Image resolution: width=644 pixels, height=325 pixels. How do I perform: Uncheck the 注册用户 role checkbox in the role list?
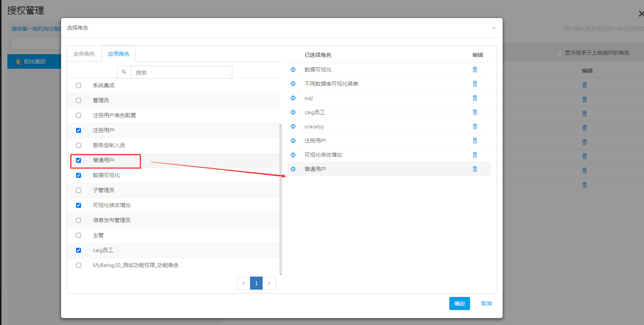point(78,130)
